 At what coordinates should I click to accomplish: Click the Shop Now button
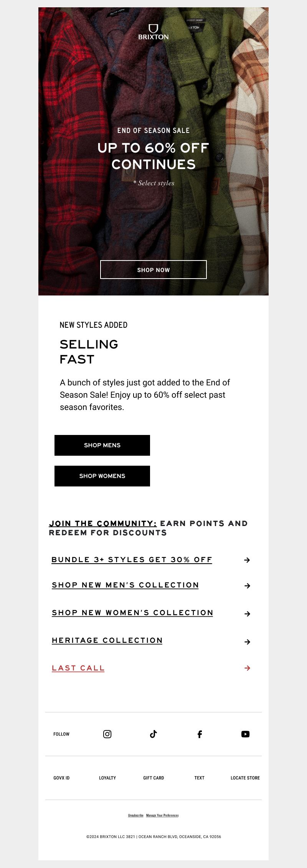click(x=153, y=269)
